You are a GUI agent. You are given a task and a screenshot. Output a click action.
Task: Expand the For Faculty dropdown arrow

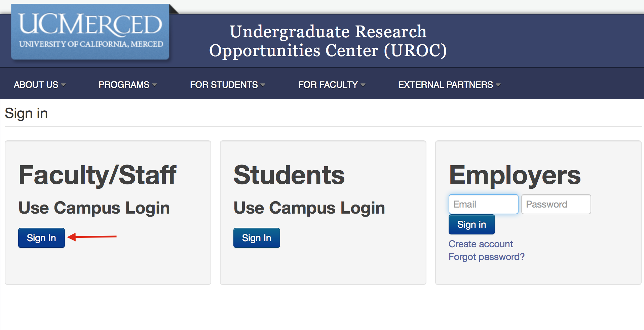pyautogui.click(x=363, y=85)
